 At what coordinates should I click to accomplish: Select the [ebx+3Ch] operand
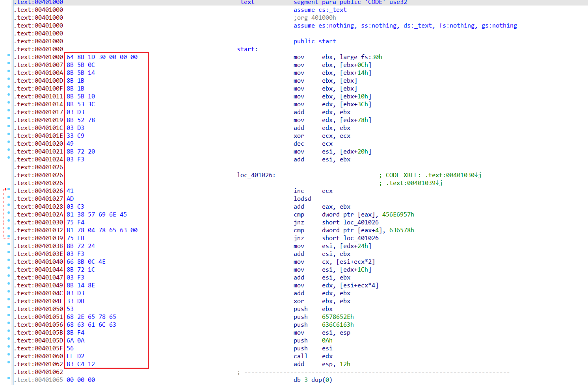coord(355,104)
